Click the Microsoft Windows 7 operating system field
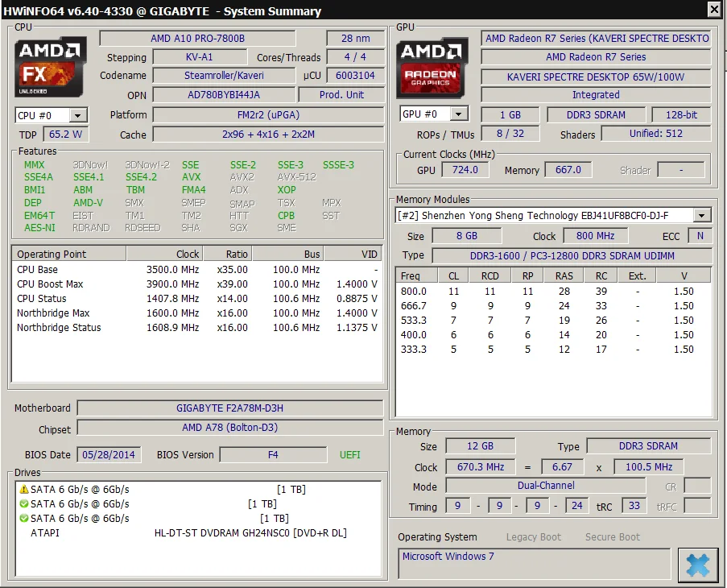727x588 pixels. [x=534, y=563]
